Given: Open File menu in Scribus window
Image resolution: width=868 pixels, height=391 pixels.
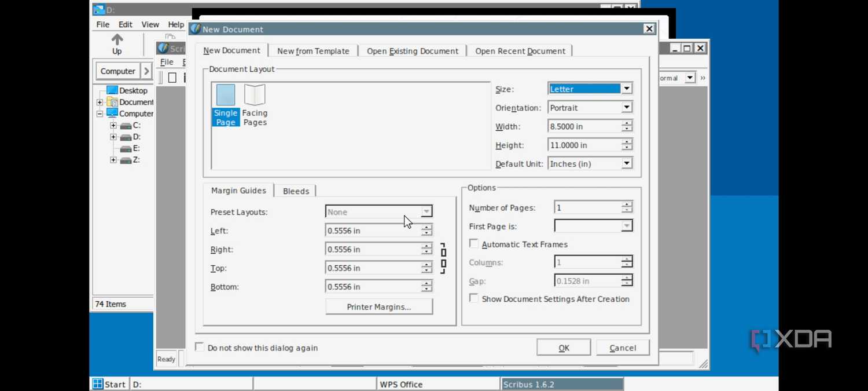Looking at the screenshot, I should click(x=167, y=62).
